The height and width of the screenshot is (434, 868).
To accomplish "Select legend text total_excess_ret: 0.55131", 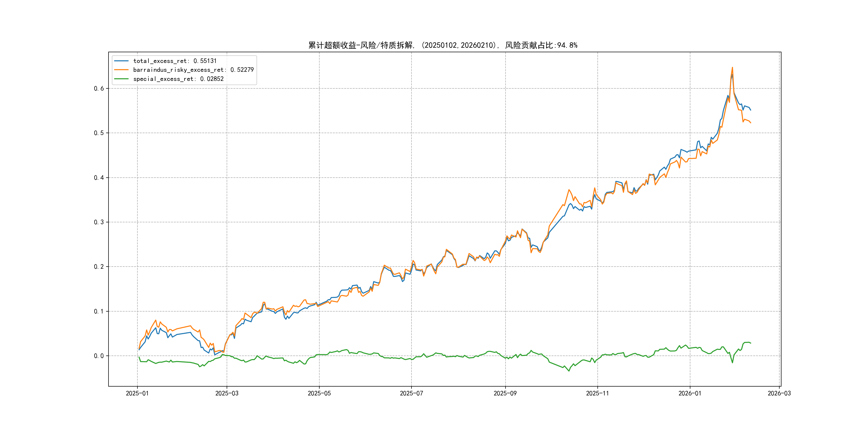I will (175, 61).
